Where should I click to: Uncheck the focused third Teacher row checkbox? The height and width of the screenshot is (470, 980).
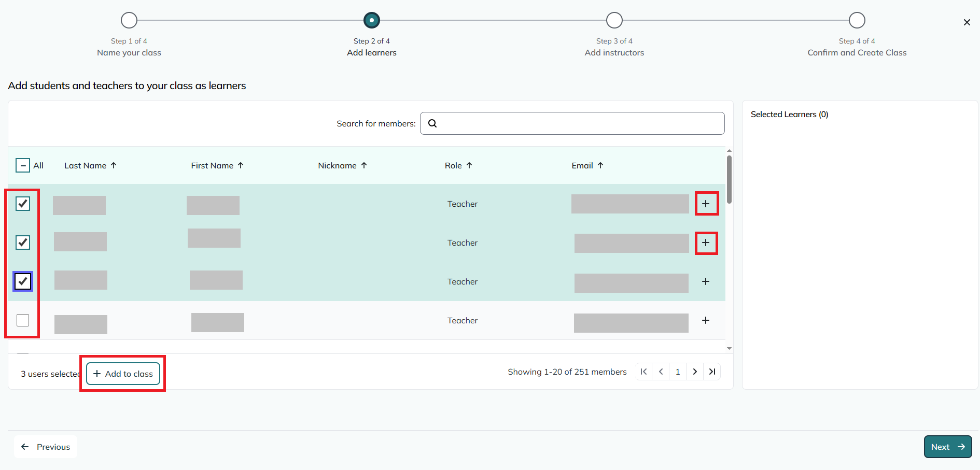pyautogui.click(x=23, y=281)
